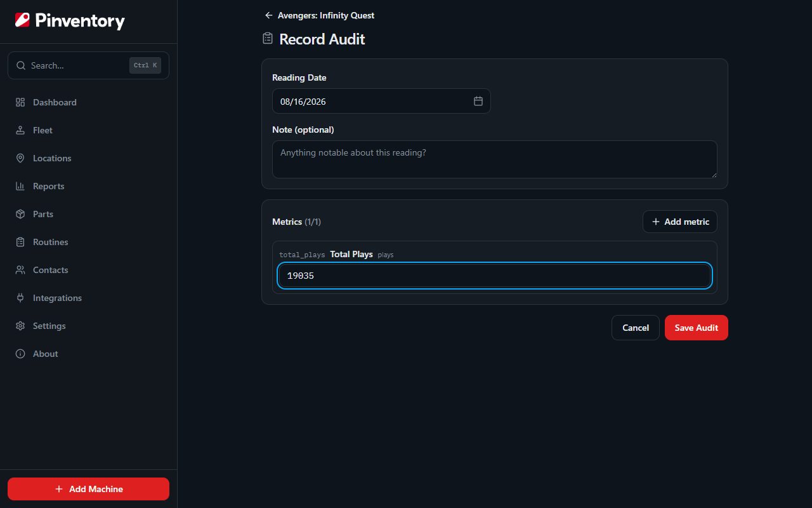Screen dimensions: 812x508
Task: Open the Dashboard page
Action: point(88,102)
